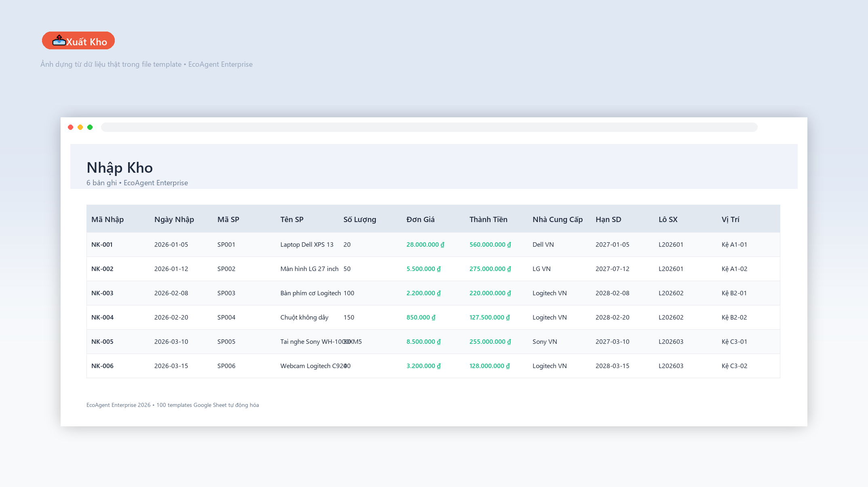868x487 pixels.
Task: Select the Hạn SD column header
Action: (609, 219)
